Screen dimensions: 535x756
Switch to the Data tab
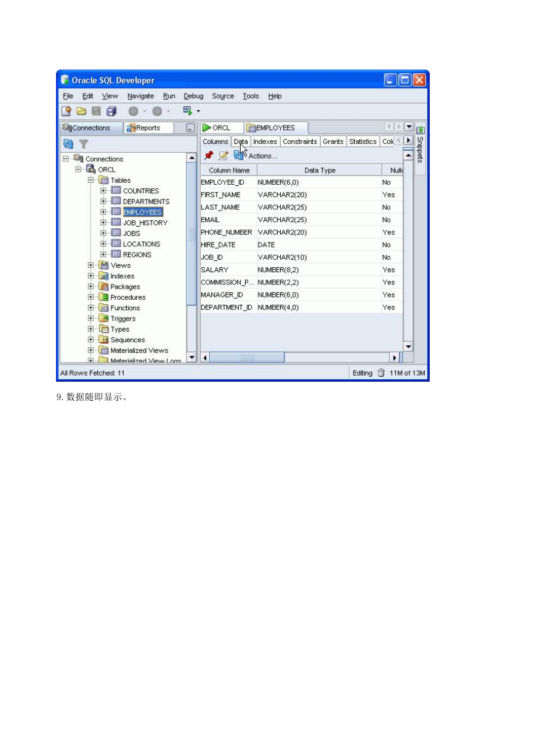click(x=241, y=142)
